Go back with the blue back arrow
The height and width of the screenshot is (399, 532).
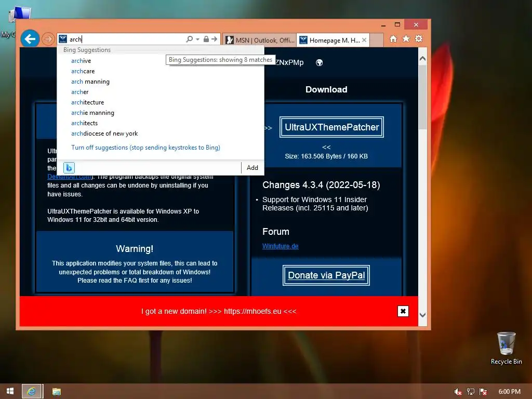point(30,39)
